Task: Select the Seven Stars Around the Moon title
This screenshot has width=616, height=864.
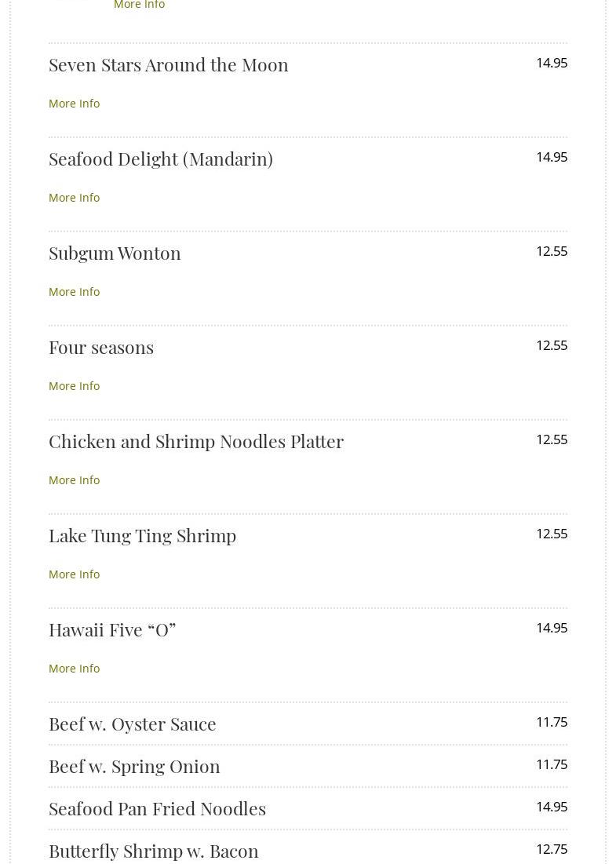Action: pyautogui.click(x=169, y=64)
